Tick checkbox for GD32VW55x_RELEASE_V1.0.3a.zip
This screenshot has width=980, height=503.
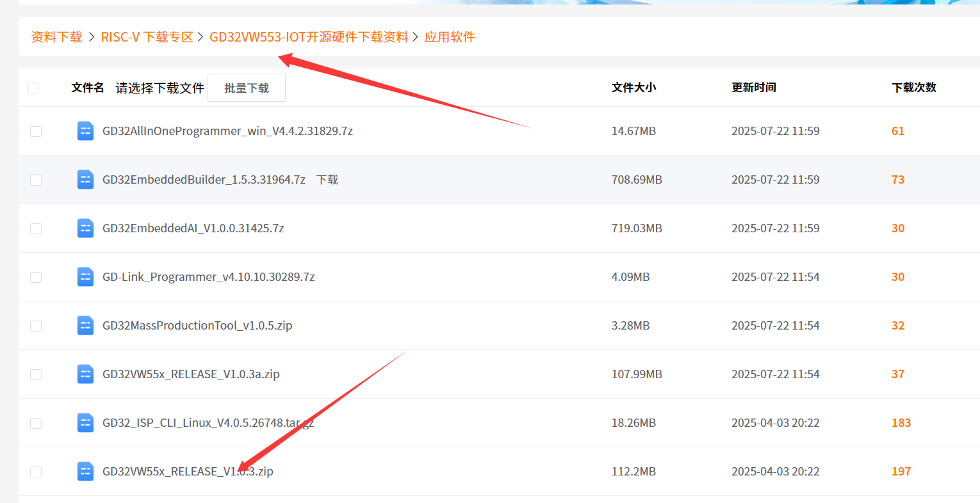pyautogui.click(x=36, y=374)
